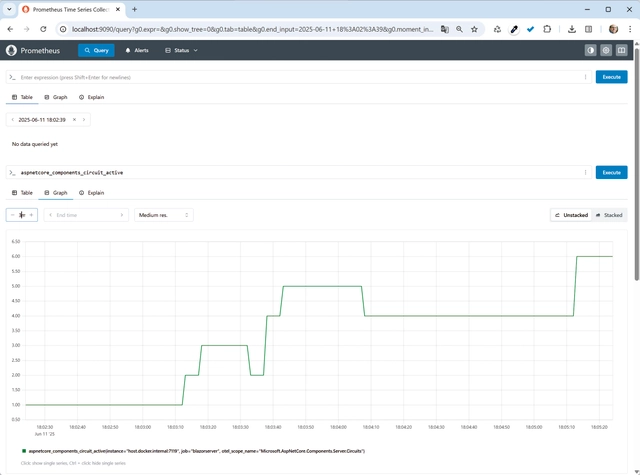Open the documentation book icon
This screenshot has height=475, width=640.
[621, 50]
